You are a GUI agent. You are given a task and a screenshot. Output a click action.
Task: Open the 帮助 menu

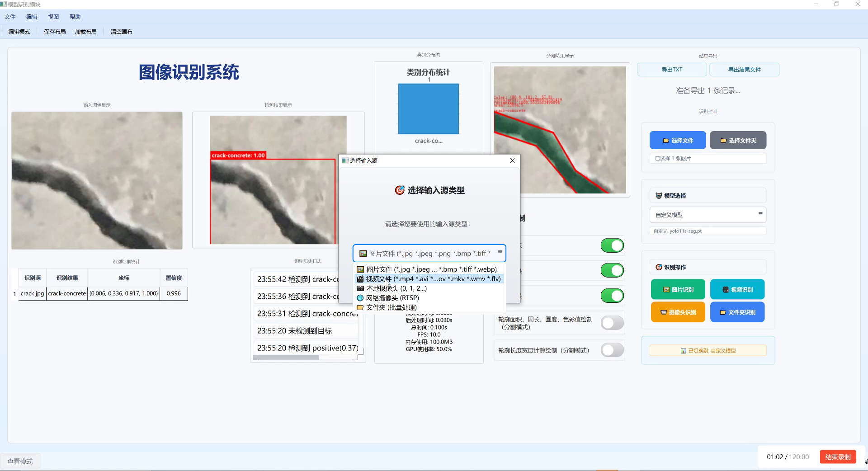(75, 17)
